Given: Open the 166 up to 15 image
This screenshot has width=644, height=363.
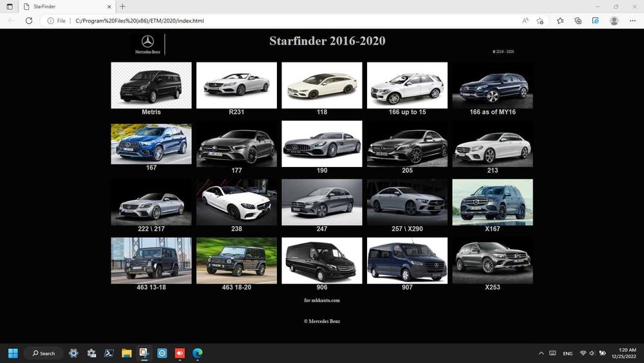Looking at the screenshot, I should point(407,85).
